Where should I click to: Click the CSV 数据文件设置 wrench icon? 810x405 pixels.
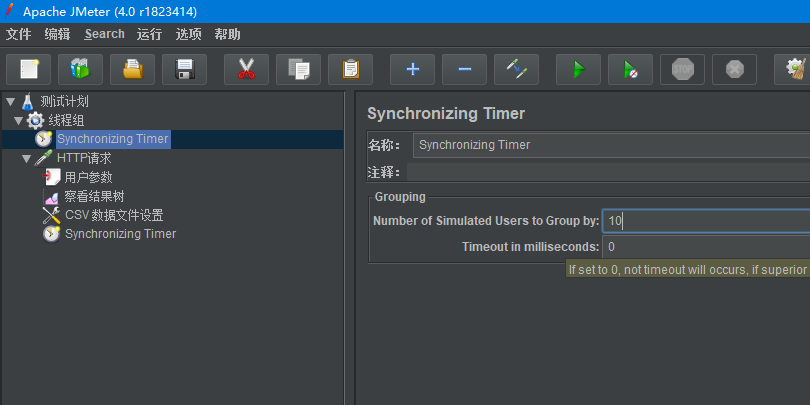(x=52, y=215)
